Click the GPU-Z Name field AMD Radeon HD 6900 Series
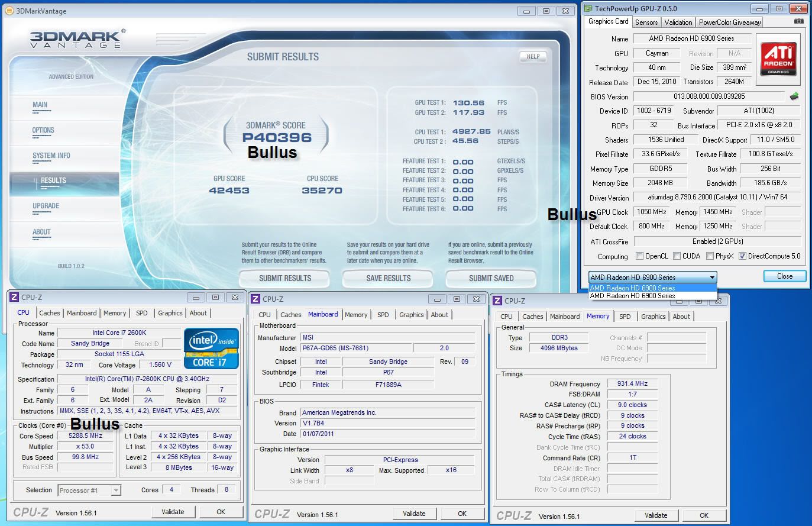Screen dimensions: 812x526 (692, 38)
